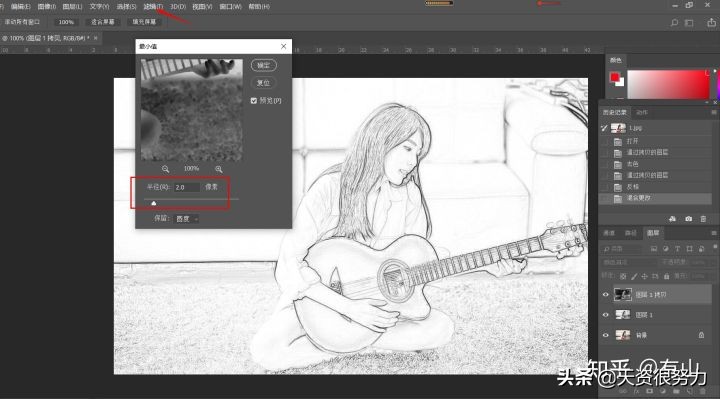The image size is (720, 399).
Task: Toggle visibility of the Background layer
Action: coord(605,335)
